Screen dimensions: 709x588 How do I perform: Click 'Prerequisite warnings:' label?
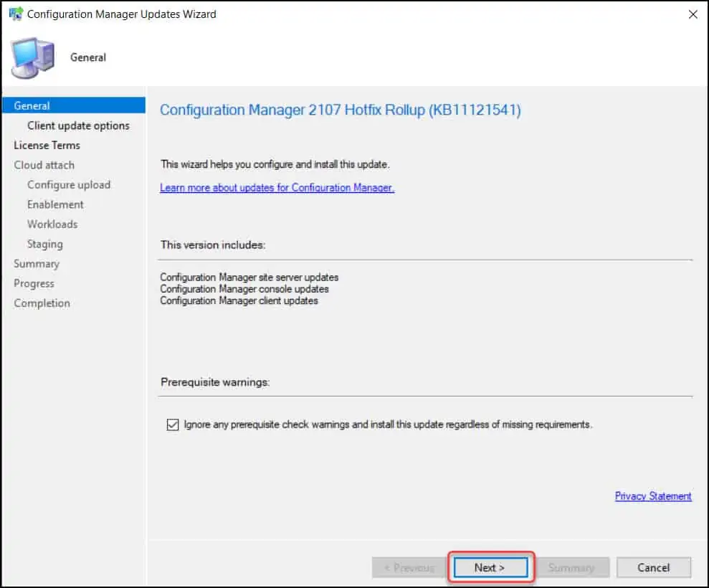pyautogui.click(x=215, y=382)
